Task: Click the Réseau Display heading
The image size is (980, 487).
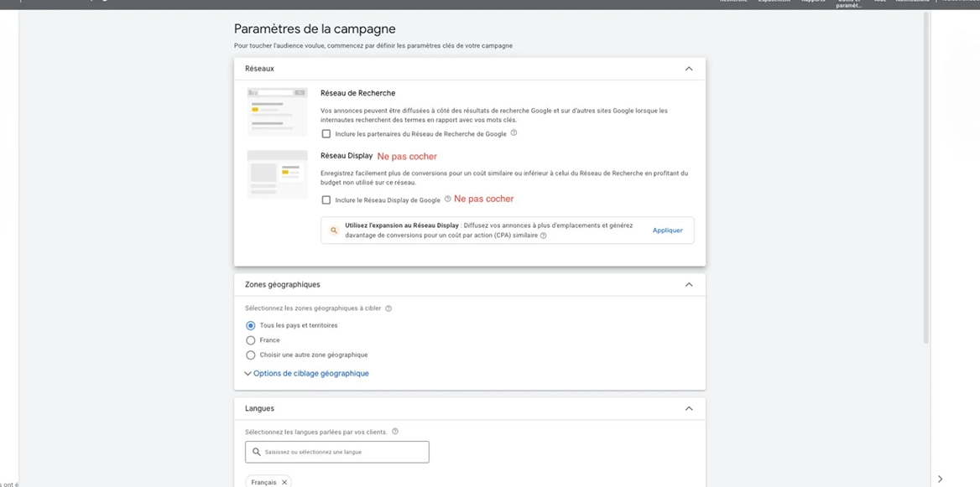Action: (x=347, y=156)
